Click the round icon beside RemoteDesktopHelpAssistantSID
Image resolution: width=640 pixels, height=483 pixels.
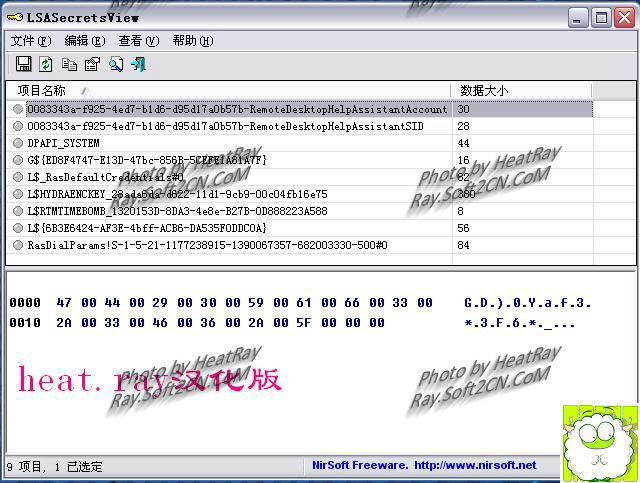(18, 126)
